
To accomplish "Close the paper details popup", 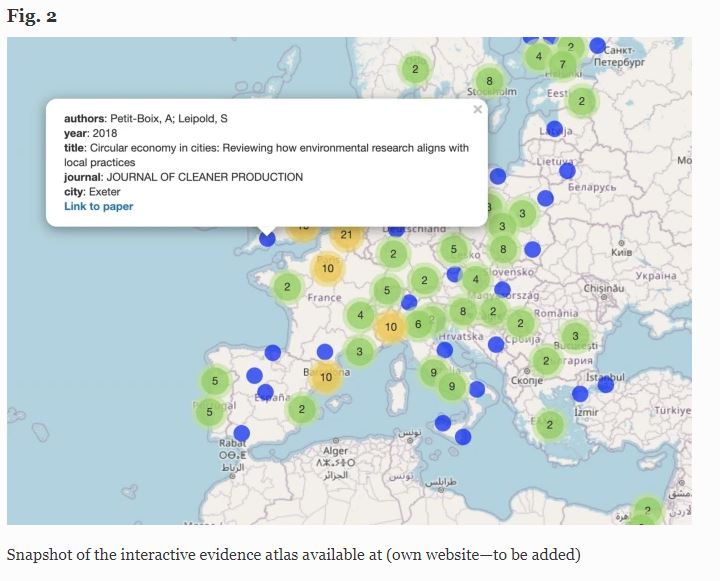I will (478, 109).
